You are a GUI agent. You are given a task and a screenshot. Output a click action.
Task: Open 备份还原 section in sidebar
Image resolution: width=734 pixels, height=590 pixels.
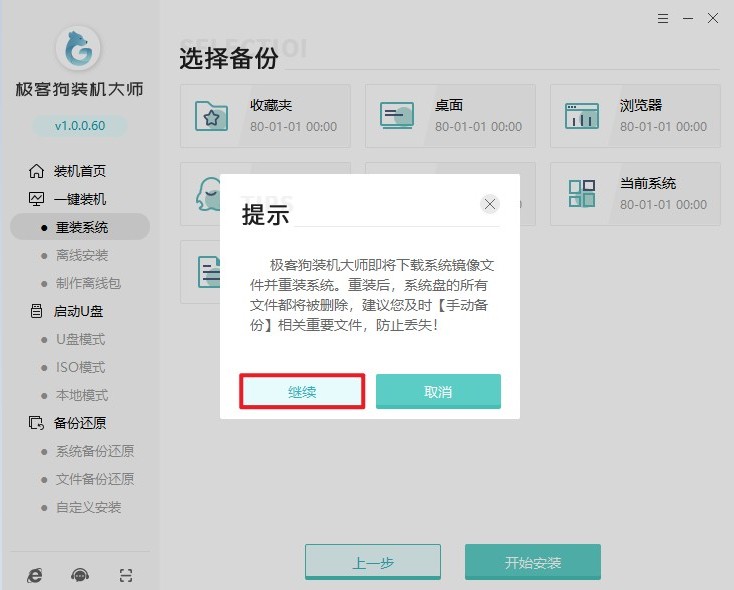point(80,423)
